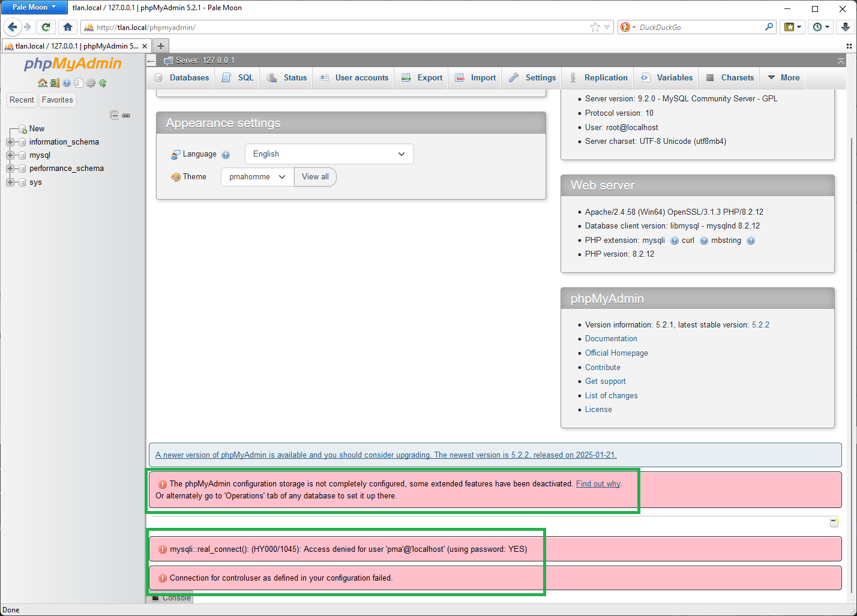Open the Replication tab
Viewport: 857px width, 616px height.
[598, 78]
